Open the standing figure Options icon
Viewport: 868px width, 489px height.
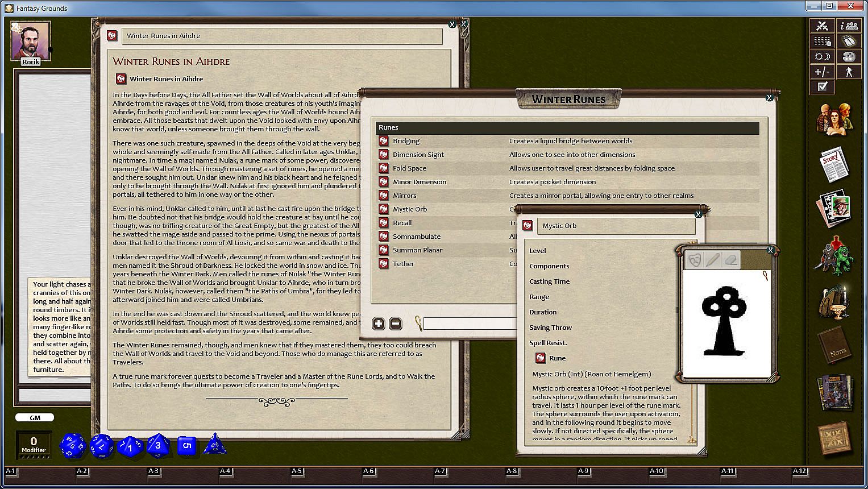coord(849,72)
